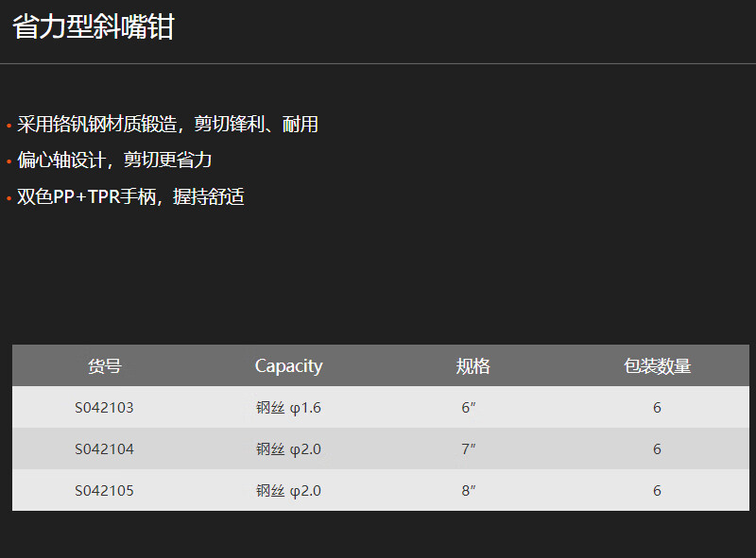This screenshot has width=756, height=558.
Task: Select the 货号 column header
Action: point(105,366)
